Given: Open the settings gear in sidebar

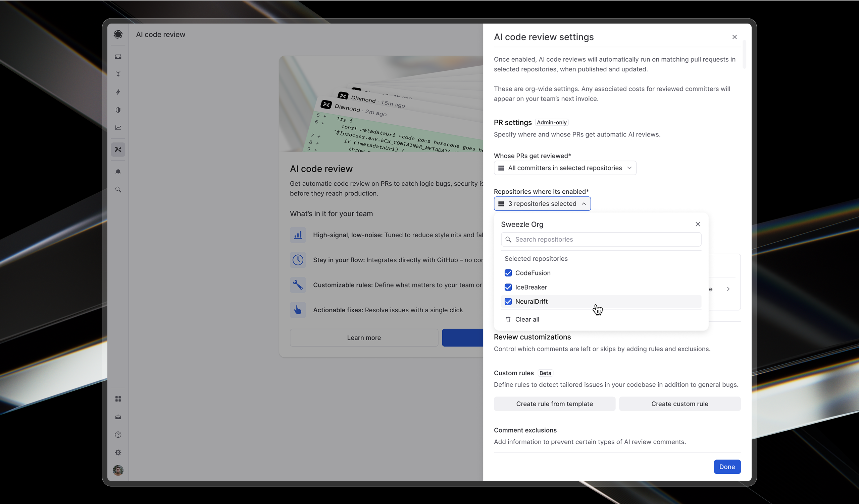Looking at the screenshot, I should tap(118, 453).
